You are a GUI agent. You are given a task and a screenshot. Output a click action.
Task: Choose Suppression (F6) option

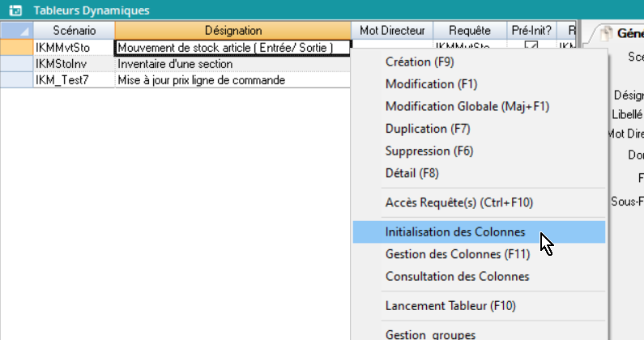429,151
